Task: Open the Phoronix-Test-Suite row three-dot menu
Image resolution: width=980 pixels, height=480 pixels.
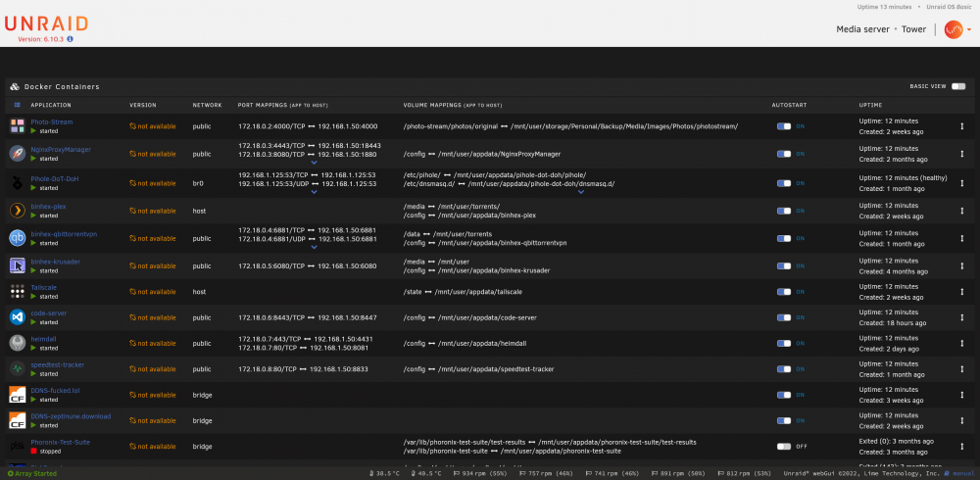Action: point(962,447)
